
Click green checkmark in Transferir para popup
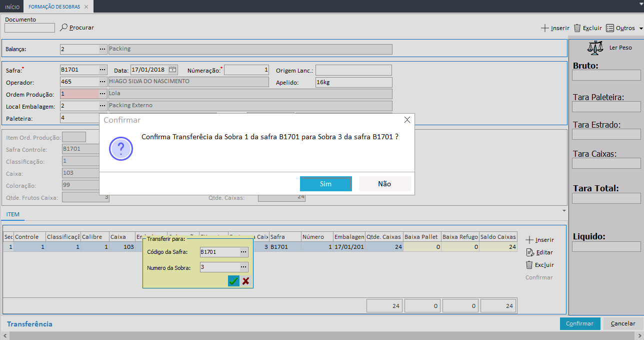tap(233, 281)
